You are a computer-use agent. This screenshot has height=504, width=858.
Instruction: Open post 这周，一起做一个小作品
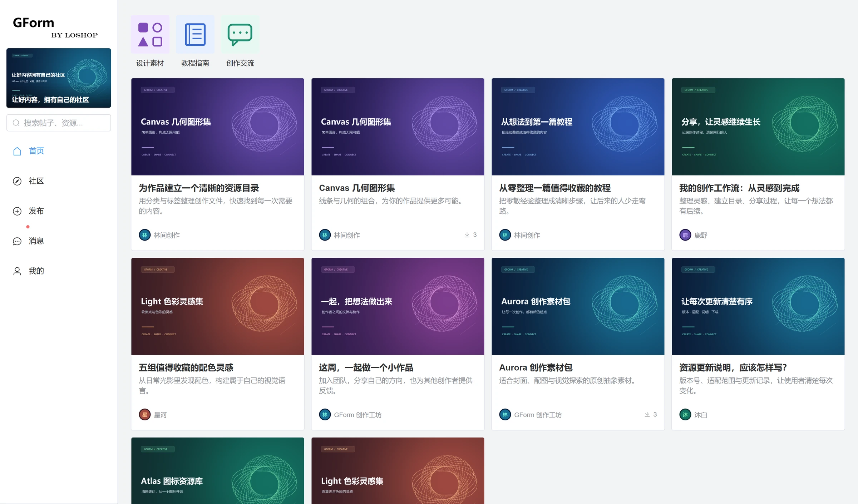(366, 367)
